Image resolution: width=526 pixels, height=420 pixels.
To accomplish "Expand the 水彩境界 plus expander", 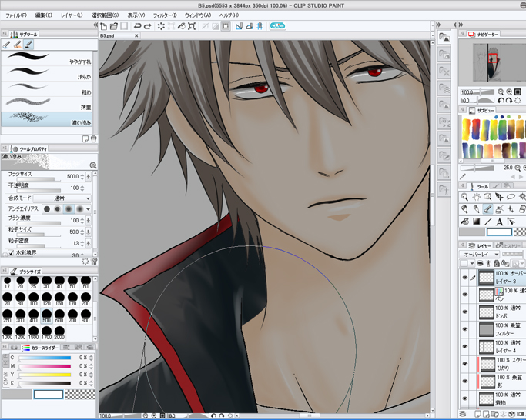I will tap(5, 255).
